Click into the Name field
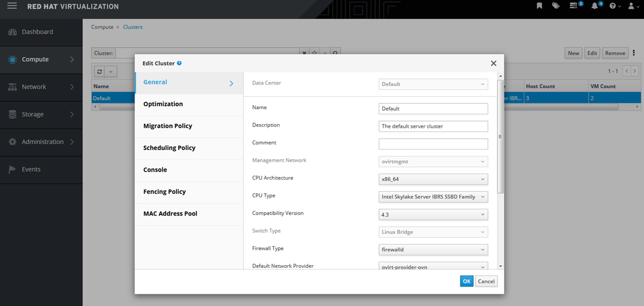This screenshot has height=306, width=644. [x=433, y=109]
